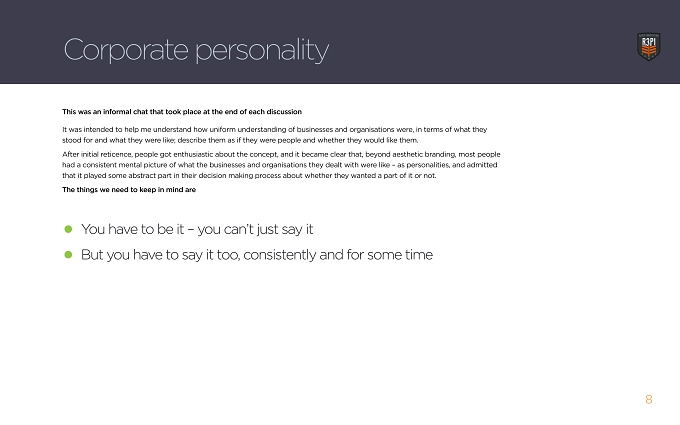This screenshot has height=425, width=680.
Task: Click the dark header banner area
Action: pyautogui.click(x=340, y=42)
